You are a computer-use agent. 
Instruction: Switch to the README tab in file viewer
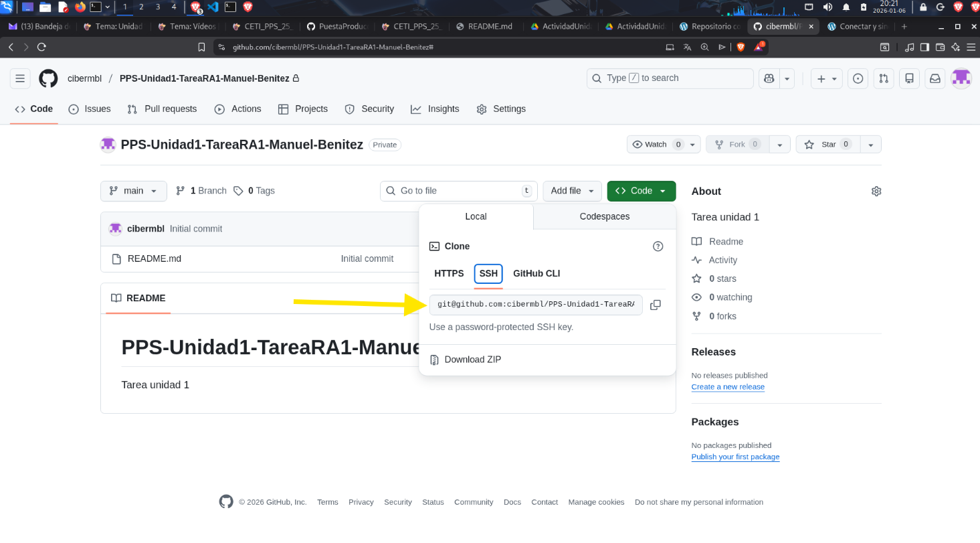[x=138, y=299]
